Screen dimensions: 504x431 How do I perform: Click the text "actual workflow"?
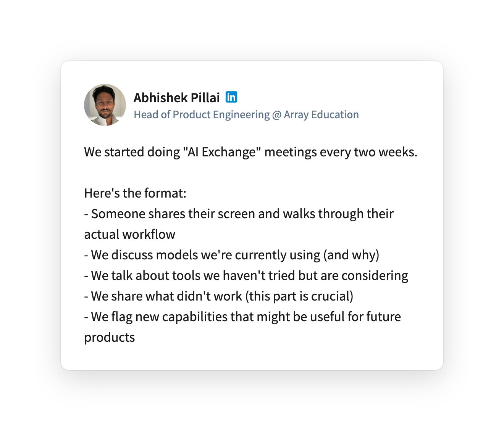(130, 234)
